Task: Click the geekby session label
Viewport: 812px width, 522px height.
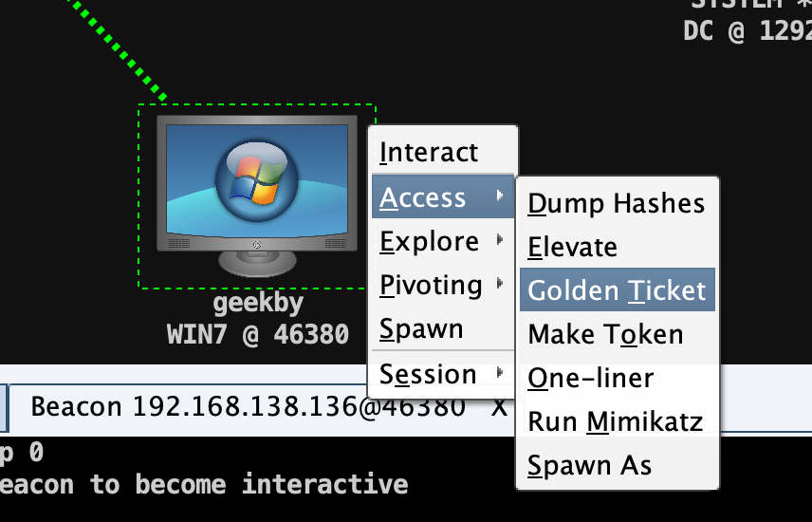Action: (258, 304)
